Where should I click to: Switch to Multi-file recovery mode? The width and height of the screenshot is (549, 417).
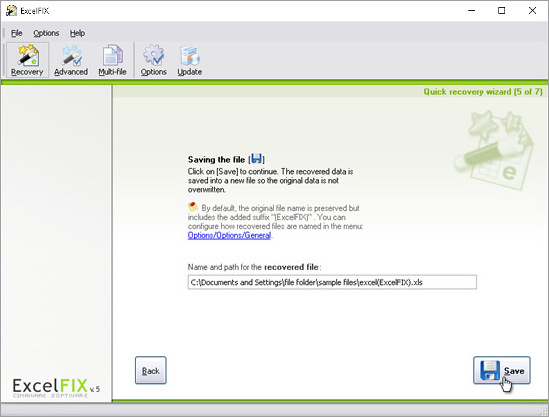tap(112, 60)
